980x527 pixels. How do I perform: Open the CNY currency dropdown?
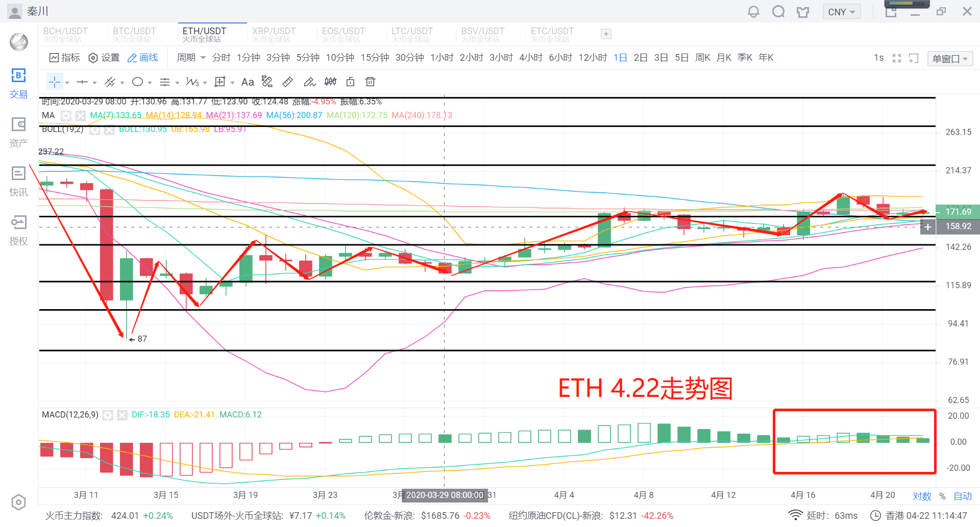tap(841, 12)
